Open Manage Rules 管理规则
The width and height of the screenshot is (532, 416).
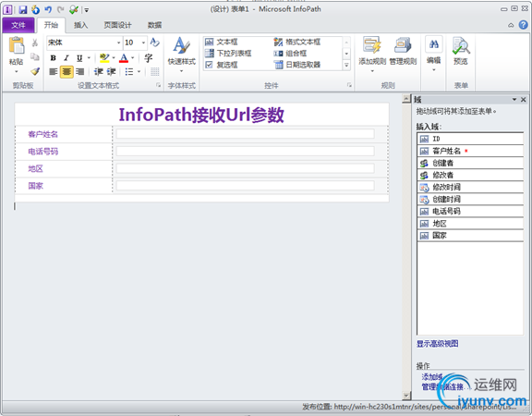(403, 51)
